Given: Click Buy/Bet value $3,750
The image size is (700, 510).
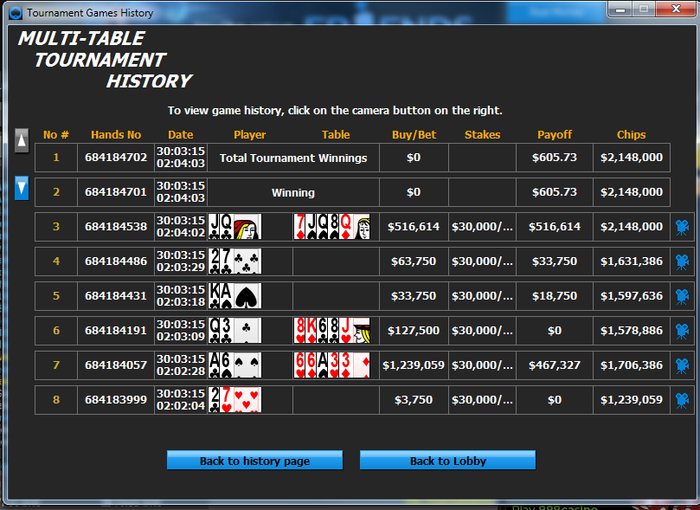Looking at the screenshot, I should coord(413,400).
